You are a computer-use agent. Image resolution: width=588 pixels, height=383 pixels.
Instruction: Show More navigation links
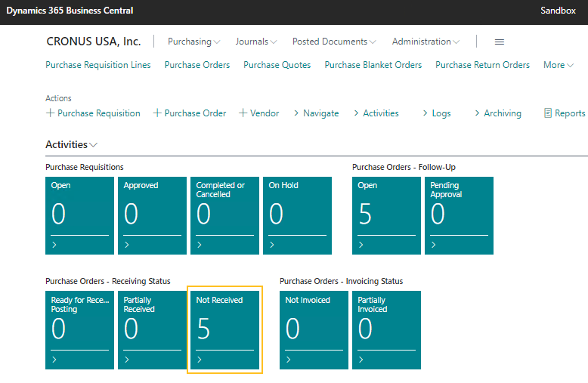pyautogui.click(x=559, y=65)
